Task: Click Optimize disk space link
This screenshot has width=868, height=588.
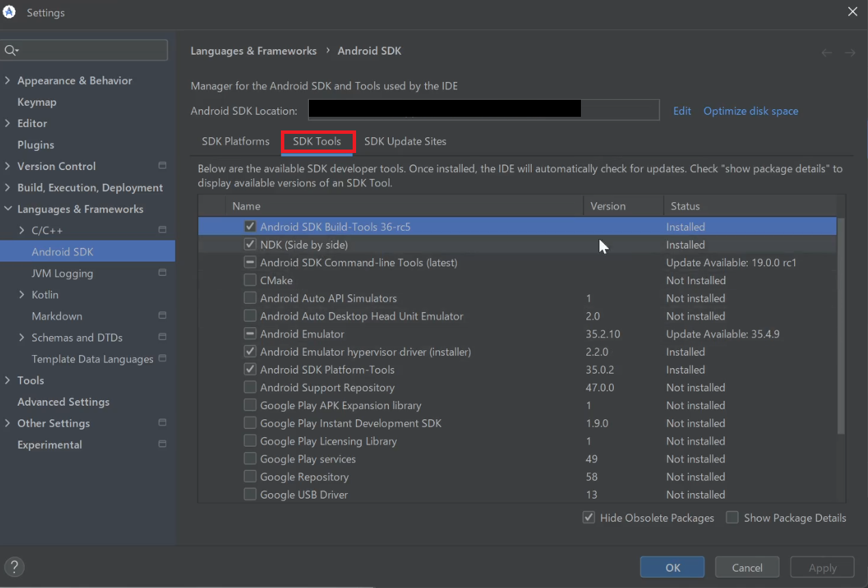Action: point(750,111)
